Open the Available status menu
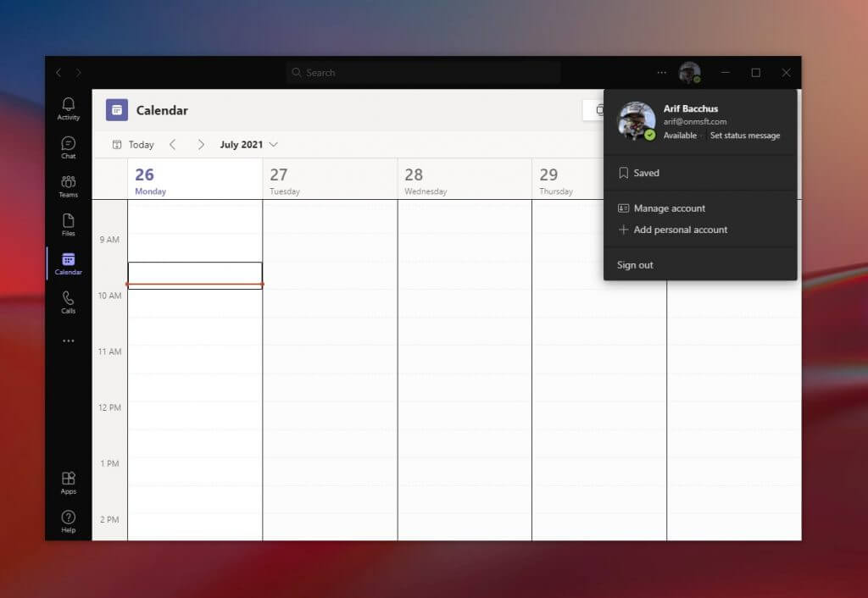 [x=680, y=135]
